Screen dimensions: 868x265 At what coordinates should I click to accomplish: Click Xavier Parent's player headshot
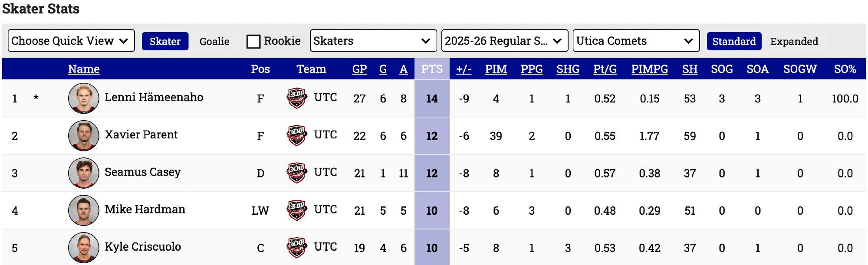tap(84, 136)
